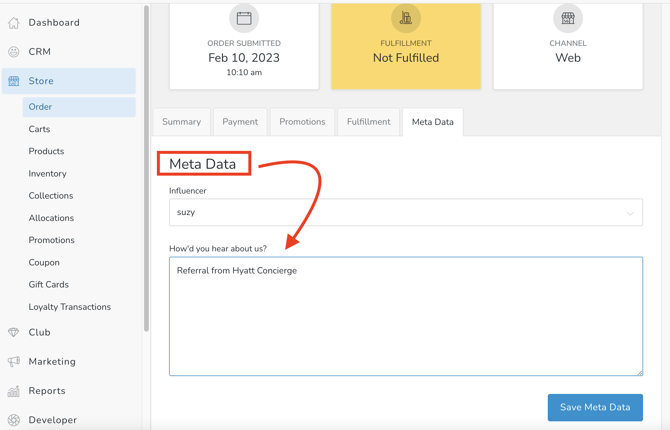Click the sidebar vertical scrollbar
Image resolution: width=670 pixels, height=430 pixels.
click(146, 170)
